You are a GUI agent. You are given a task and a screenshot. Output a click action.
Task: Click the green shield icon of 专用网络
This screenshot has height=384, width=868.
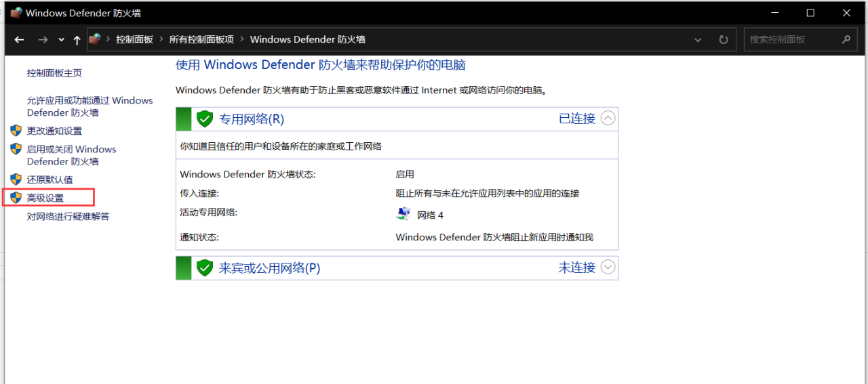205,119
